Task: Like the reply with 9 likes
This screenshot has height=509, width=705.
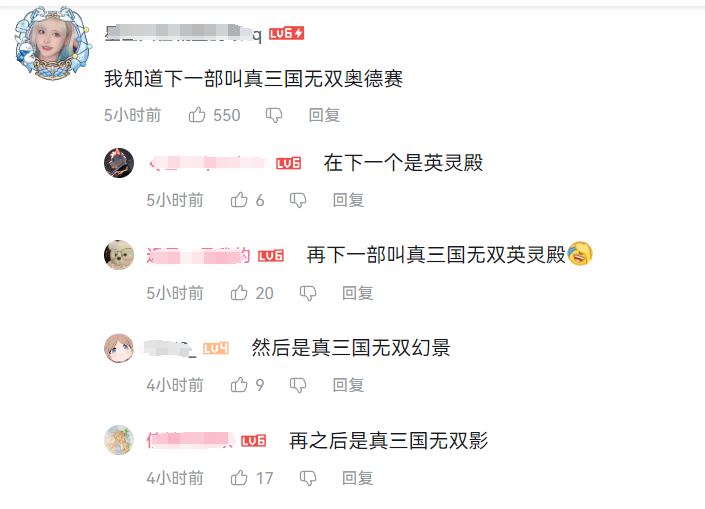Action: [239, 385]
